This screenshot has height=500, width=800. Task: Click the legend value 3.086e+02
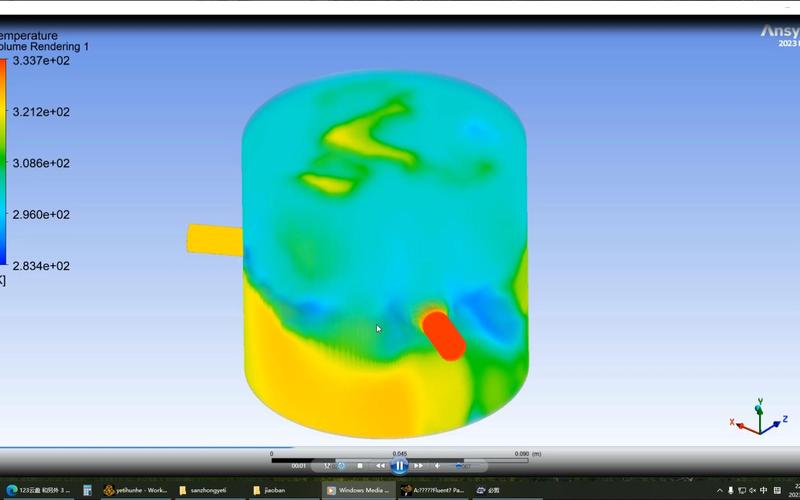point(41,163)
